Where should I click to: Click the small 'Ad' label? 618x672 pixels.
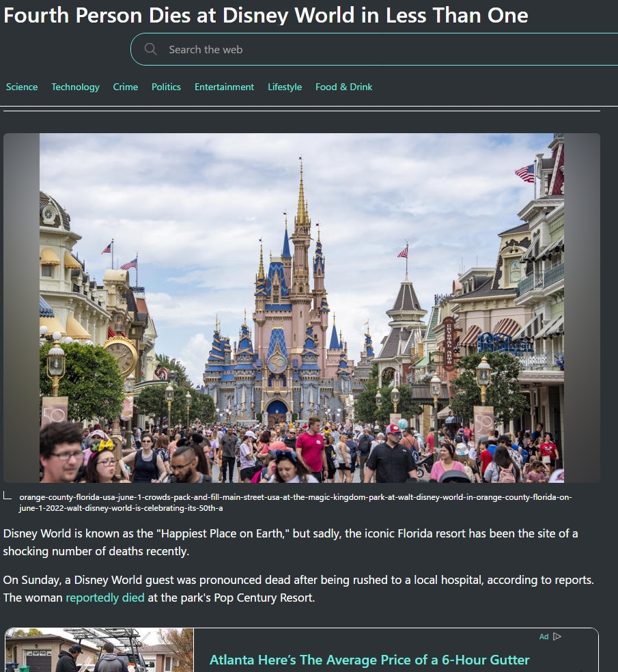[x=544, y=636]
